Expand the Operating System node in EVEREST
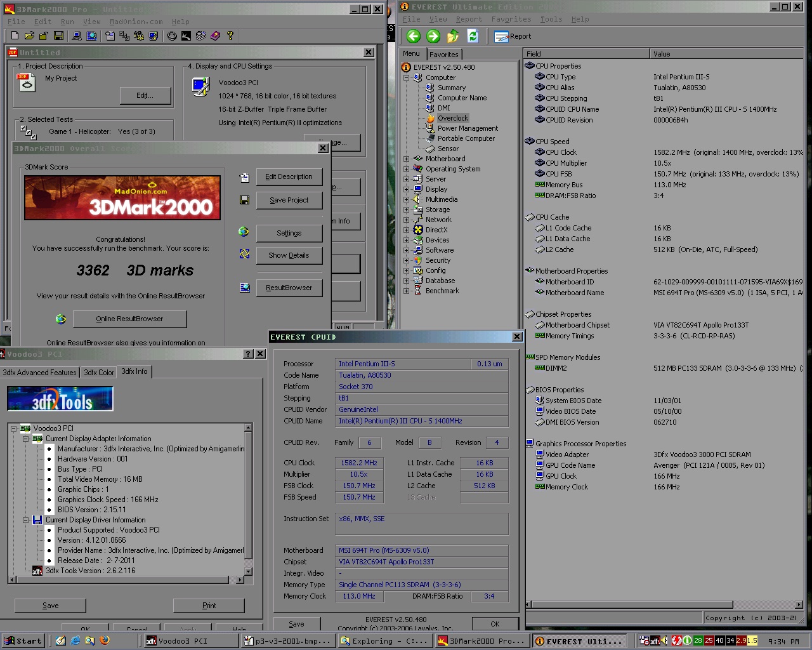This screenshot has width=812, height=650. point(406,169)
